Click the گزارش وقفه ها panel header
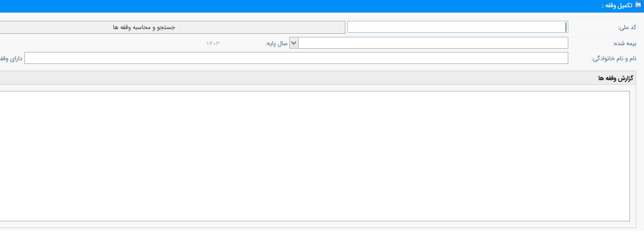 click(x=318, y=78)
